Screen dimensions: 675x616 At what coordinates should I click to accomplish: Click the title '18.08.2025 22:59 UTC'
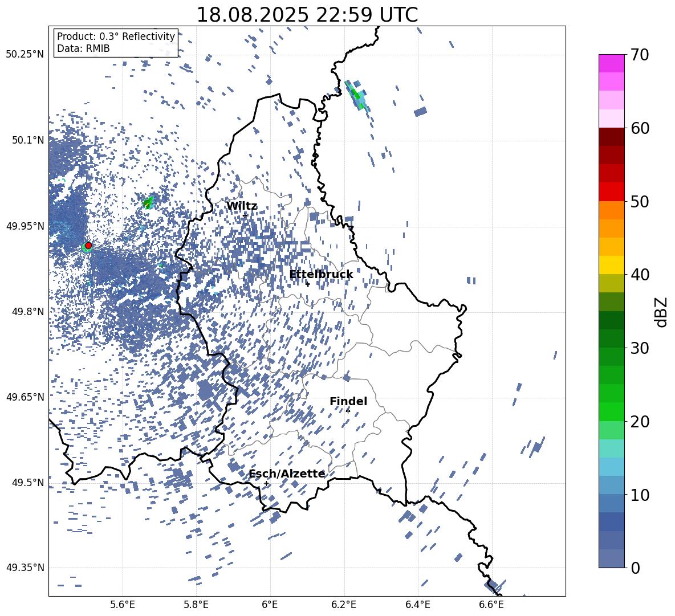(x=307, y=15)
